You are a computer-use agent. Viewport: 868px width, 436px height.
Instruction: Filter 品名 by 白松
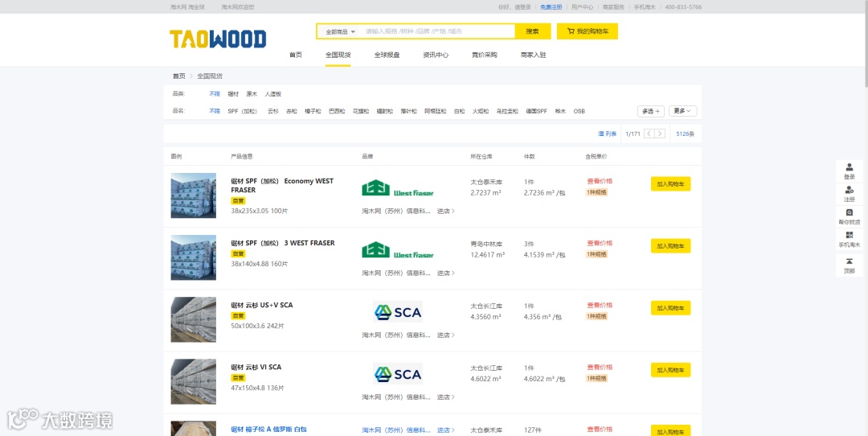pos(460,111)
